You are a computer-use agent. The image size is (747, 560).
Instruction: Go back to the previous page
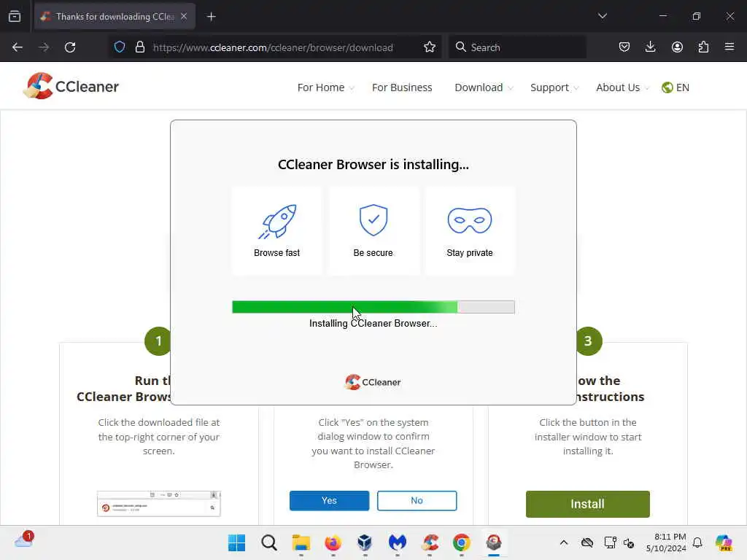18,47
